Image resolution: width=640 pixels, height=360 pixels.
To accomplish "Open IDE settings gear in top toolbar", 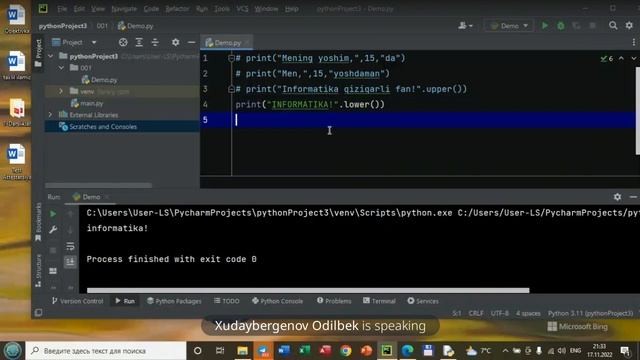I will point(629,26).
